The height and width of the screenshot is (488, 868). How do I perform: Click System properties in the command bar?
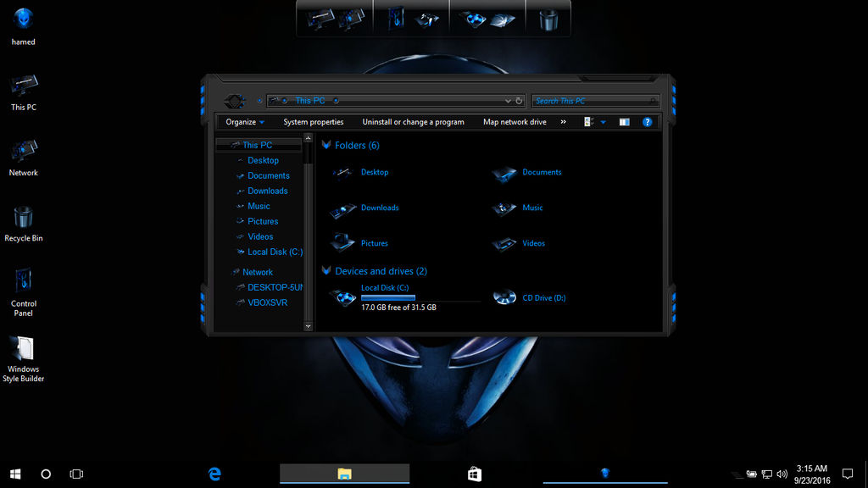[x=314, y=121]
